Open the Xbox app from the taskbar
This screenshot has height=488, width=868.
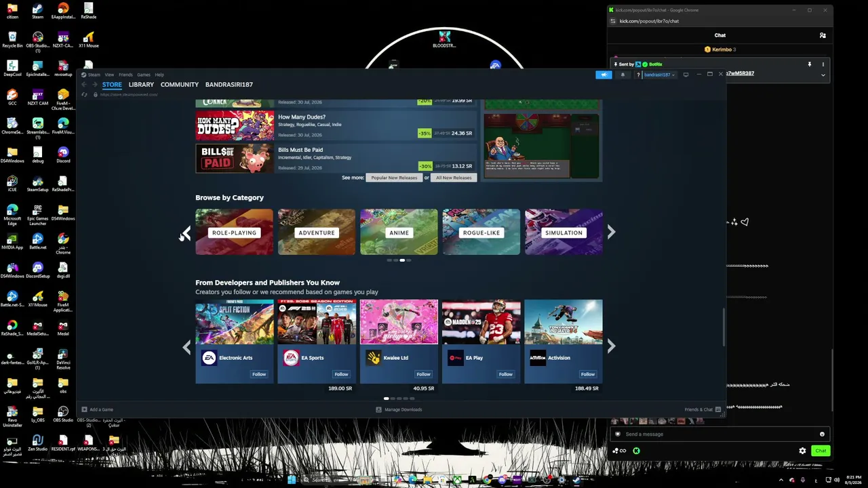click(x=458, y=480)
